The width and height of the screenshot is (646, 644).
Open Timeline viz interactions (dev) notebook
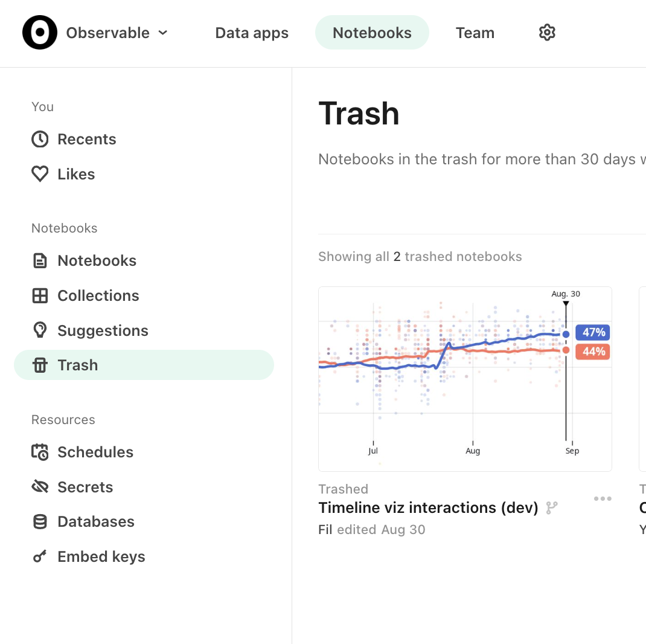point(428,507)
